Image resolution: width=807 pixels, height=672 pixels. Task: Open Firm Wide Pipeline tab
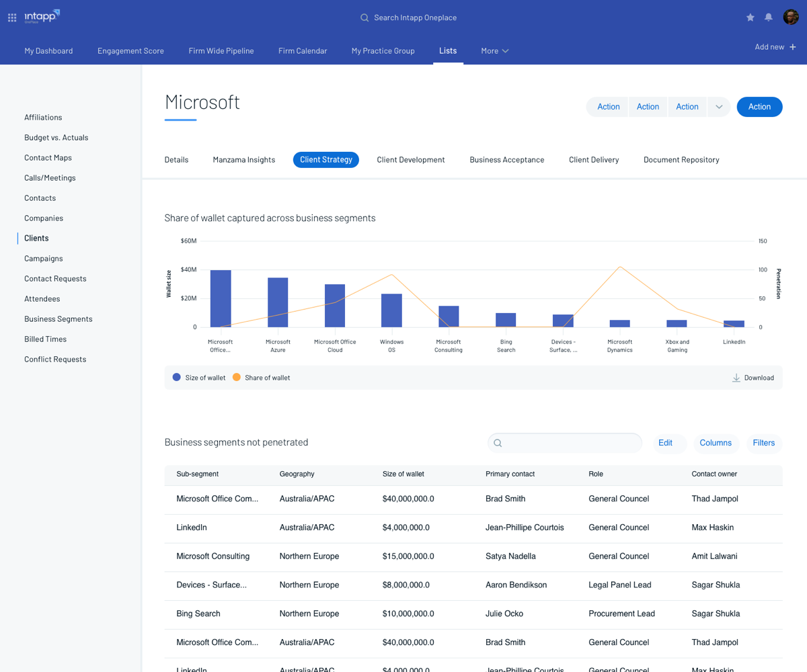[221, 51]
